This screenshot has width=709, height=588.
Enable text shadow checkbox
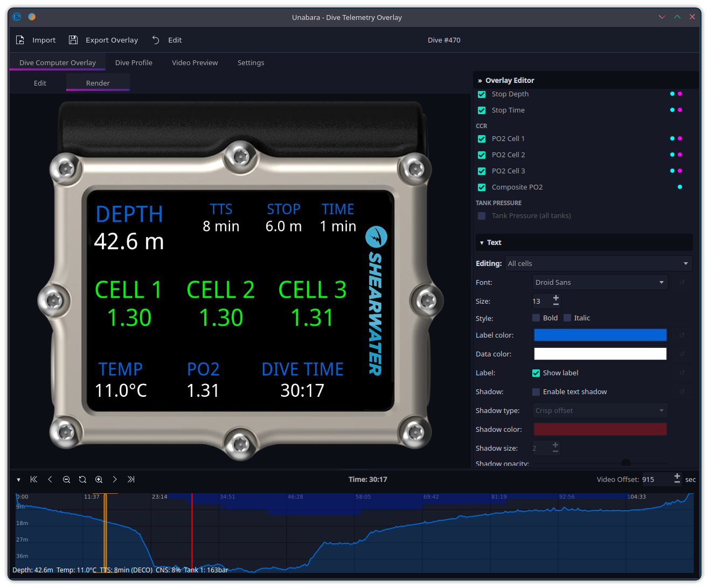click(x=536, y=392)
